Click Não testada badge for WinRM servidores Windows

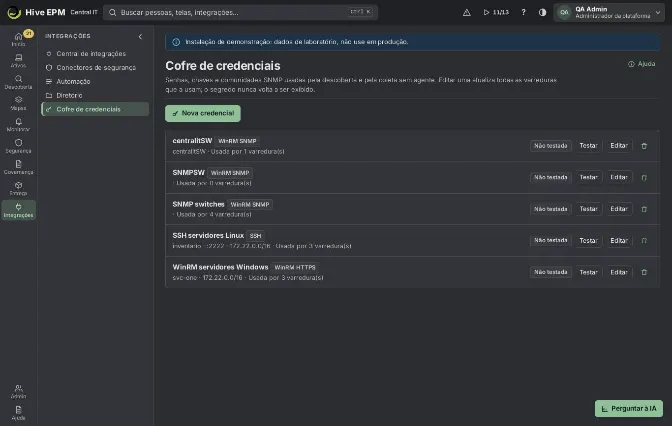[x=551, y=272]
